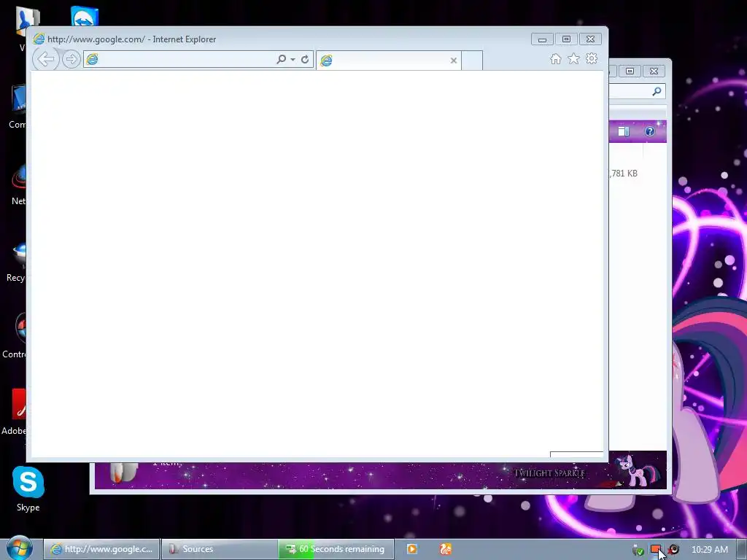Click inside the Internet Explorer address bar
Image resolution: width=747 pixels, height=560 pixels.
[x=179, y=60]
